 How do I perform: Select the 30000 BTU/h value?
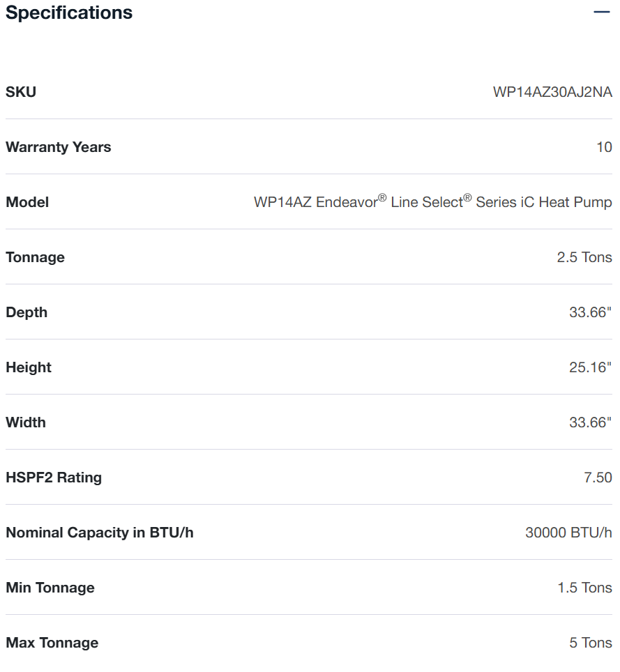(568, 533)
